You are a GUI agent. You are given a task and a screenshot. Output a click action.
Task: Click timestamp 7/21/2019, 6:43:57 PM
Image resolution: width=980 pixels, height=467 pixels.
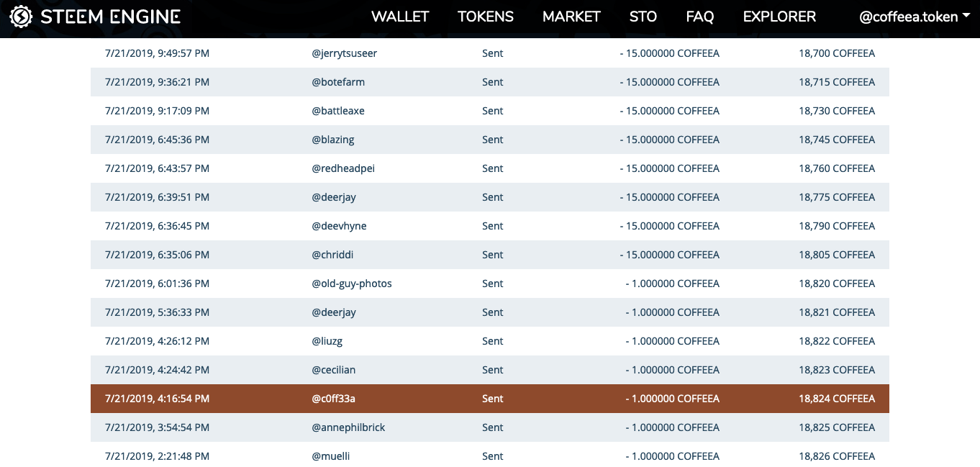coord(157,168)
